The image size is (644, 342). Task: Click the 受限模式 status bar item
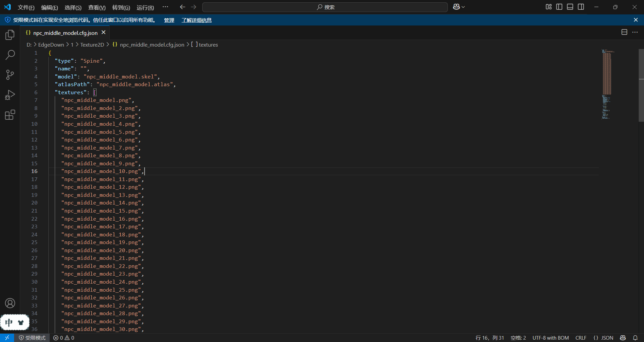coord(32,338)
